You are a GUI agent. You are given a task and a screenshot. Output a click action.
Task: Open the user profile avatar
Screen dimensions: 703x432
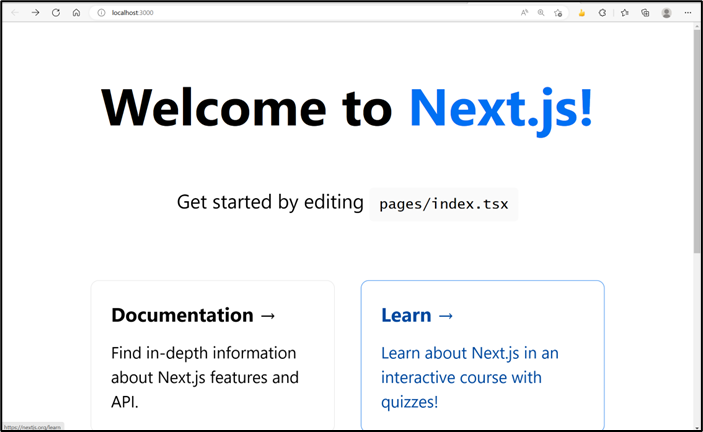coord(667,13)
